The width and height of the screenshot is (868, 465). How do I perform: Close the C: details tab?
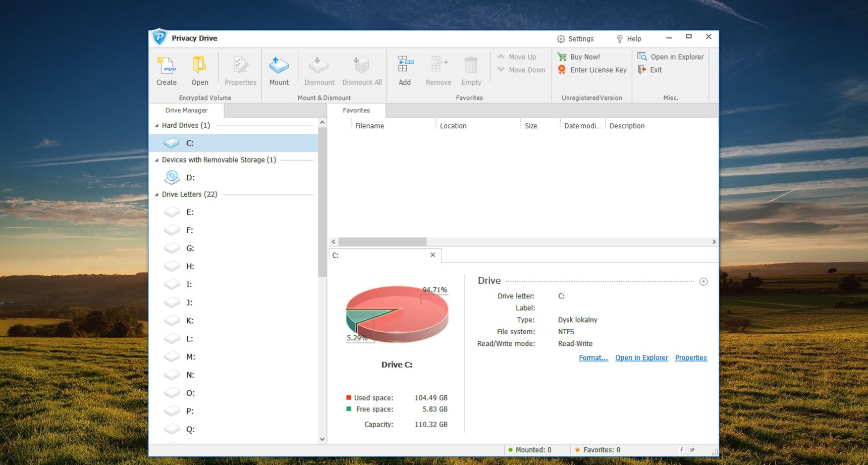pos(432,255)
